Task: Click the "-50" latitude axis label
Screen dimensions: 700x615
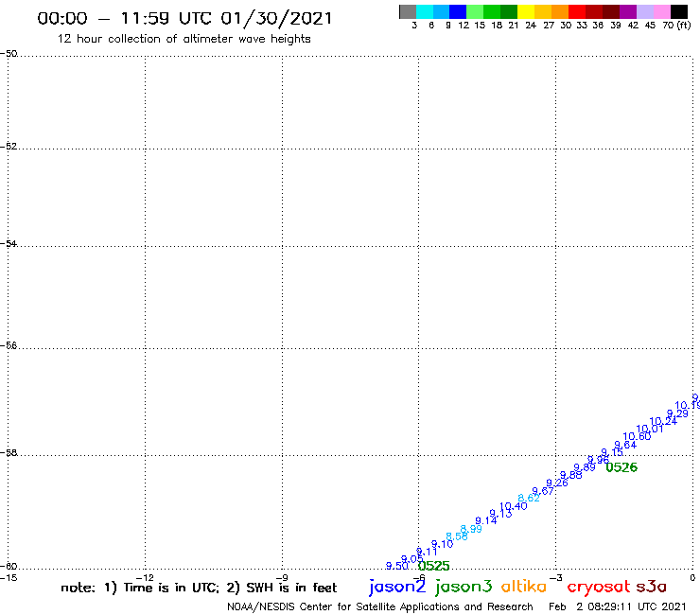Action: 9,54
